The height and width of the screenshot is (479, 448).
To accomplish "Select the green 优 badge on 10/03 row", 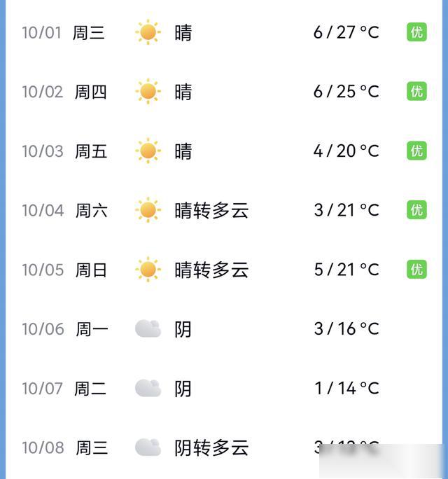I will pos(416,151).
